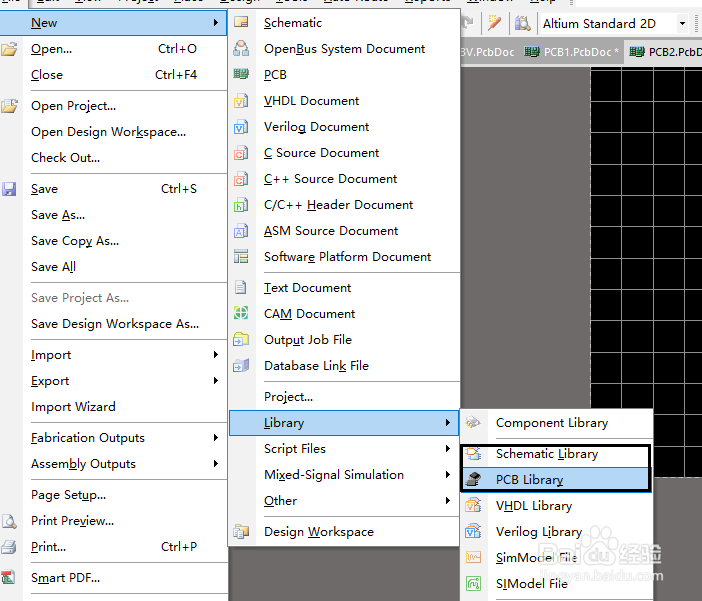Expand the Mixed-Signal Simulation submenu
Screen dimensions: 702x601
pyautogui.click(x=448, y=474)
